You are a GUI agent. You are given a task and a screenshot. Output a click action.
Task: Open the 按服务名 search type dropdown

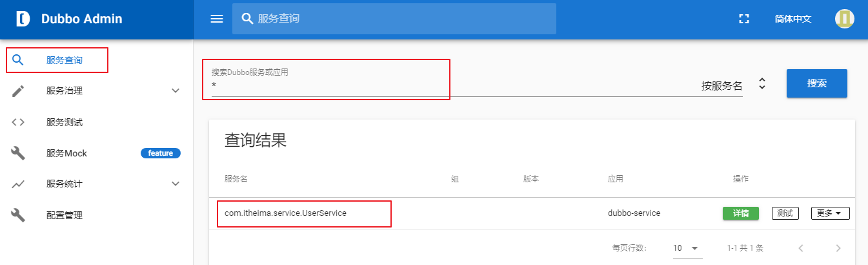[762, 85]
